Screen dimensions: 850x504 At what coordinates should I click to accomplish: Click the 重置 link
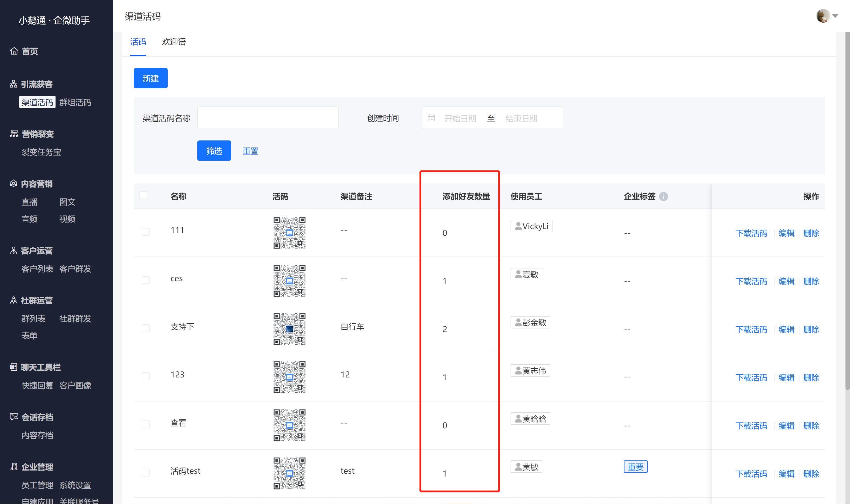coord(250,151)
